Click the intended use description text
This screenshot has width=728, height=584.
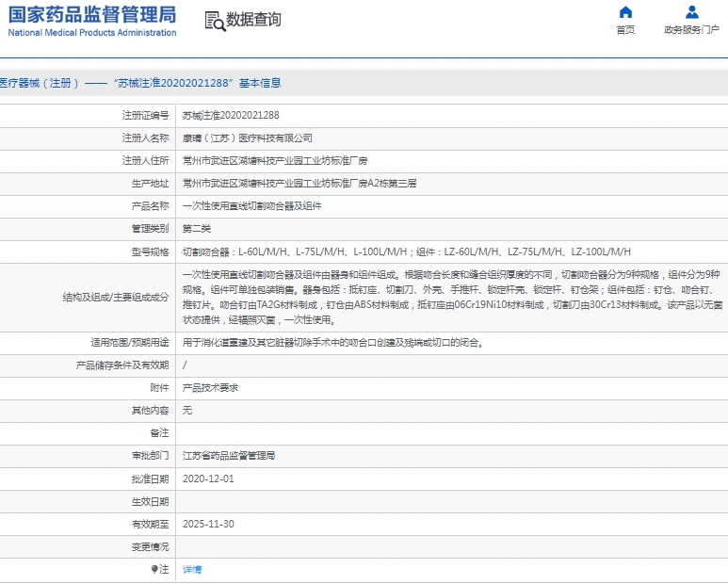pyautogui.click(x=333, y=343)
